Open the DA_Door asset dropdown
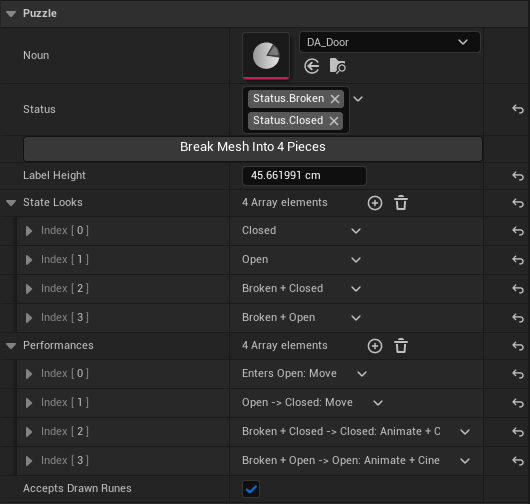Image resolution: width=530 pixels, height=504 pixels. 389,42
